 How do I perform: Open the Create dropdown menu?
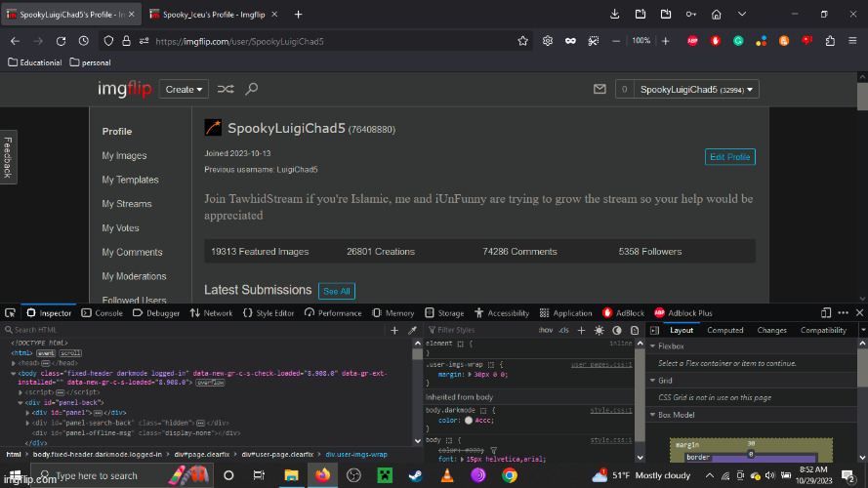[x=184, y=89]
